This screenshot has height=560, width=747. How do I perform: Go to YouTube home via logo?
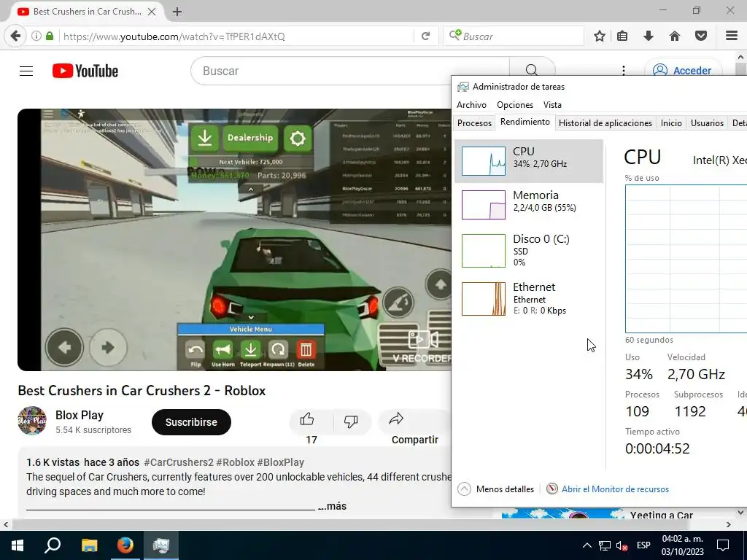point(85,71)
